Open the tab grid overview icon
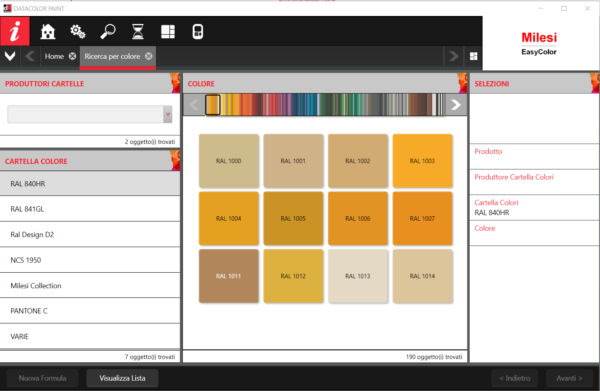Screen dimensions: 600x391 pyautogui.click(x=473, y=56)
